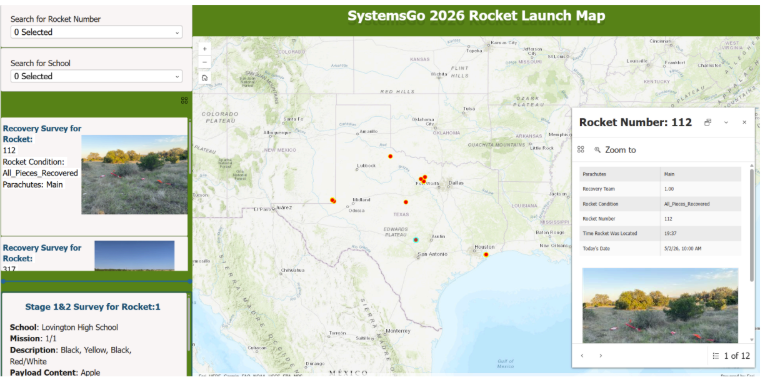Select the marker above the Texas map label

pos(406,202)
